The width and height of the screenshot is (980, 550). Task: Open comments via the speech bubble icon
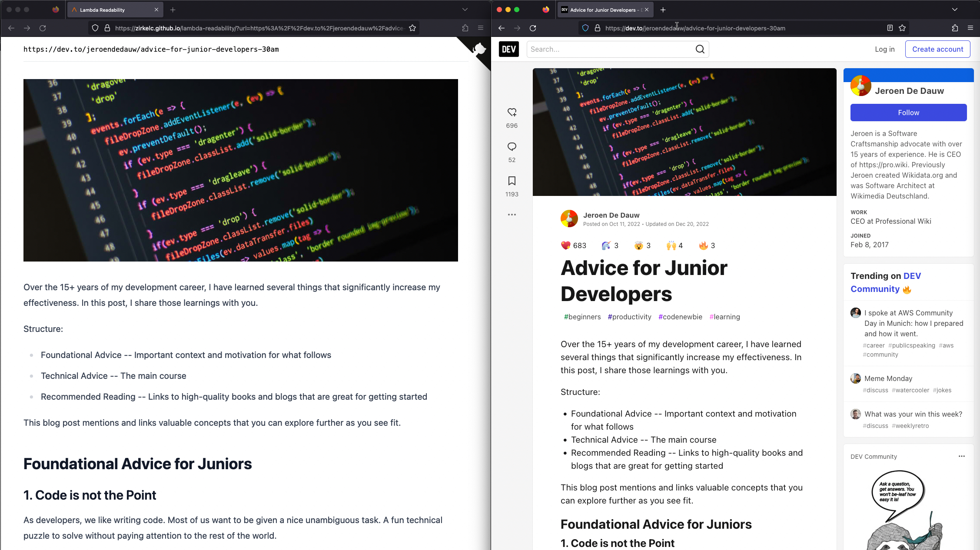(x=512, y=147)
